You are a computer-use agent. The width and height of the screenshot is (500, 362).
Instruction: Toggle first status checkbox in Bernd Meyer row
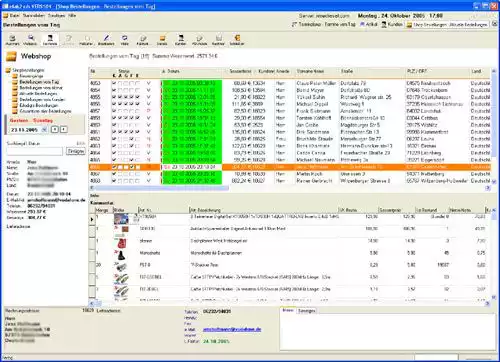click(114, 90)
